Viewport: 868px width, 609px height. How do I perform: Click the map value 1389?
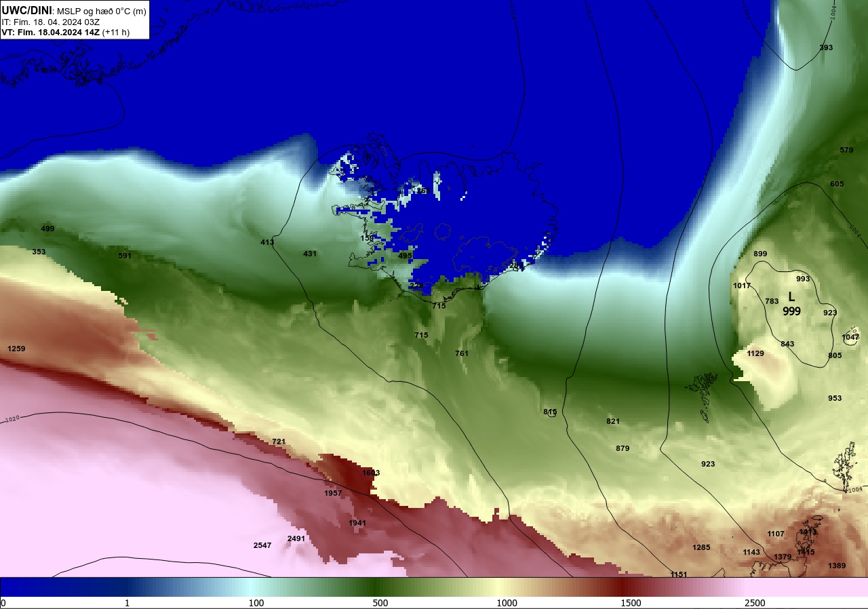837,566
